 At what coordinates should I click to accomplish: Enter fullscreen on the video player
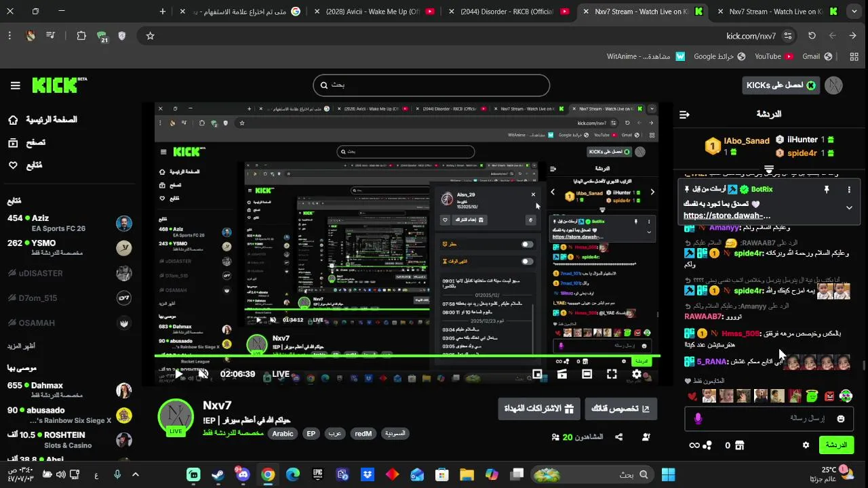612,374
